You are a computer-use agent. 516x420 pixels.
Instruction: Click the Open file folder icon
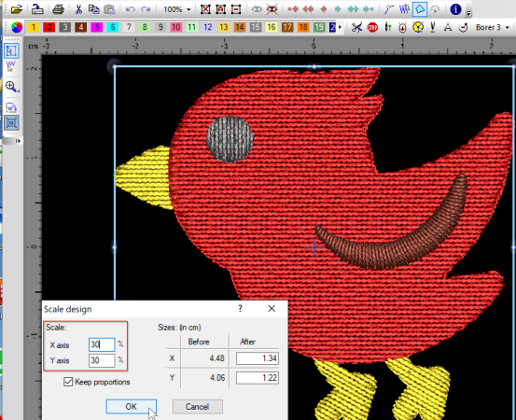point(16,9)
